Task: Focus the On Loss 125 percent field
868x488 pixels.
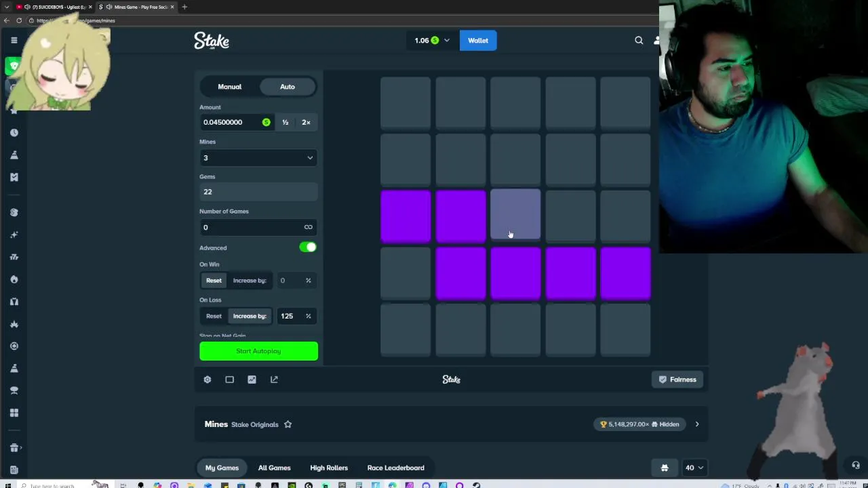Action: (x=296, y=316)
